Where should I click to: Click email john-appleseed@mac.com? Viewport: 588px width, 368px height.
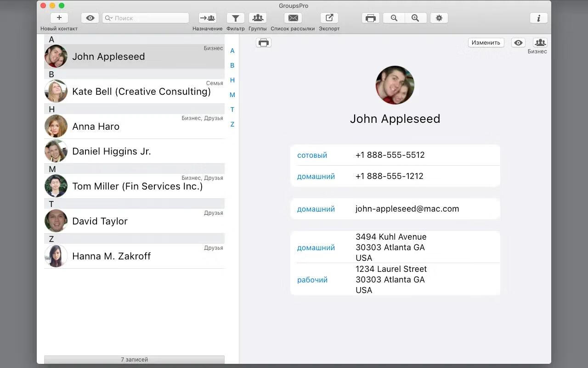(x=407, y=209)
